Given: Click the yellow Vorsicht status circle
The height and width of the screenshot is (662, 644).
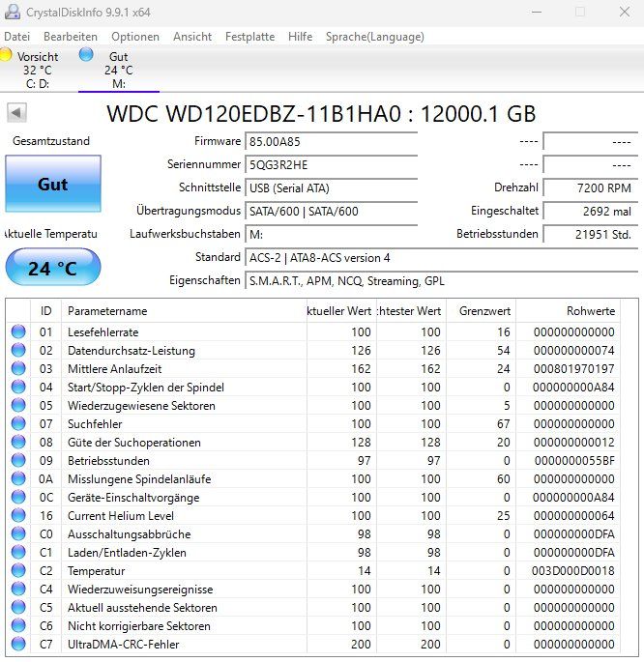Looking at the screenshot, I should pos(5,55).
